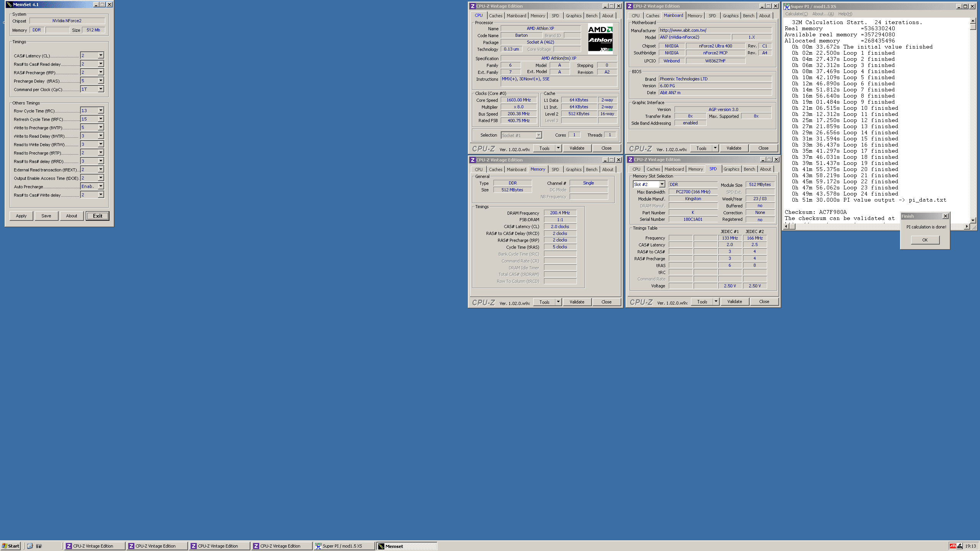Click Internet Explorer quick launch icon

[30, 546]
